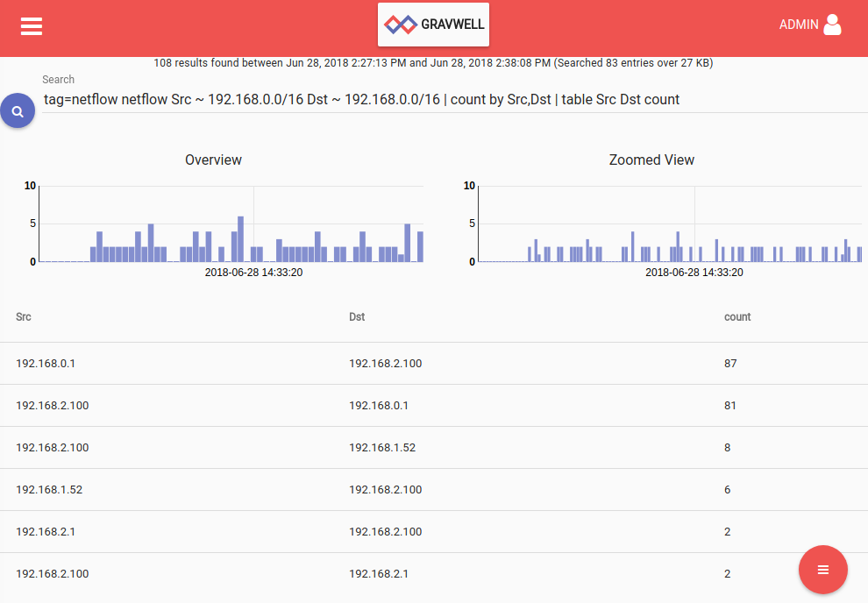Screen dimensions: 868x603
Task: Click the 108 results found summary text
Action: coord(433,63)
